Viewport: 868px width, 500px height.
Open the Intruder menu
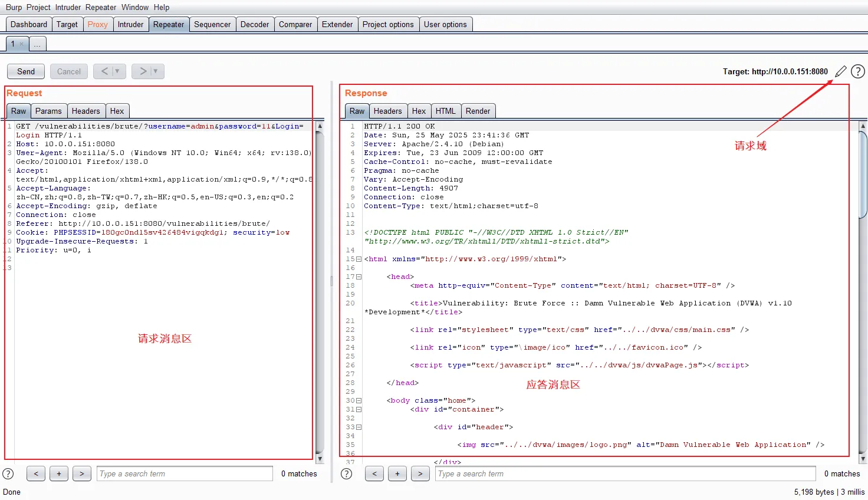(x=68, y=7)
